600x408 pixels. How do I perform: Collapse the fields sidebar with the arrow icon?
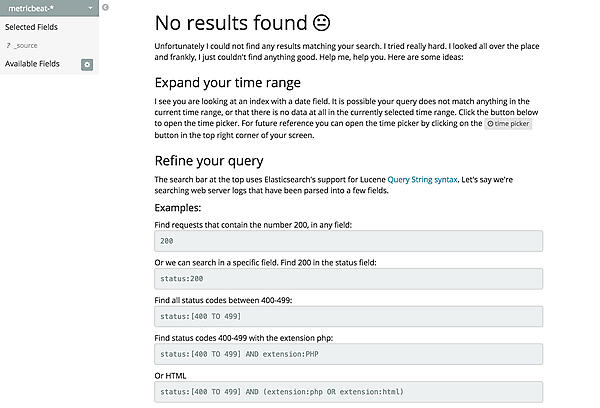[106, 8]
